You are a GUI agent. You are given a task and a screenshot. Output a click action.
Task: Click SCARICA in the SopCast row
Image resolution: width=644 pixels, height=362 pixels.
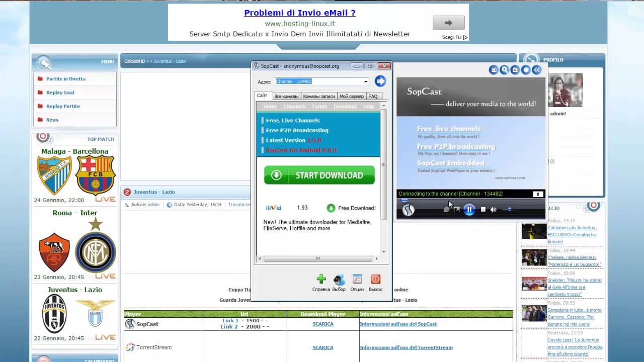point(323,324)
